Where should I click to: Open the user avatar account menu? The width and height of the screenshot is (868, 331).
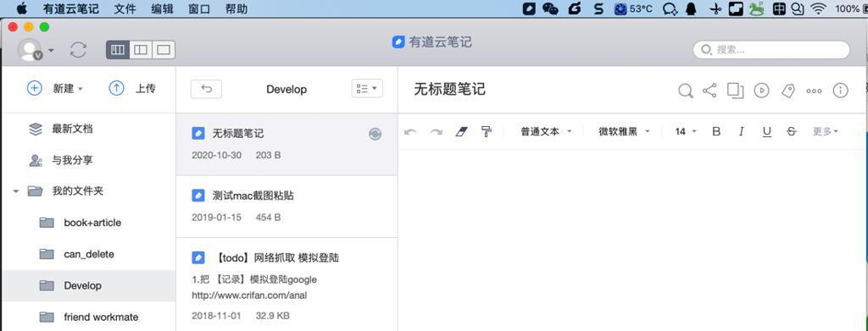[36, 50]
